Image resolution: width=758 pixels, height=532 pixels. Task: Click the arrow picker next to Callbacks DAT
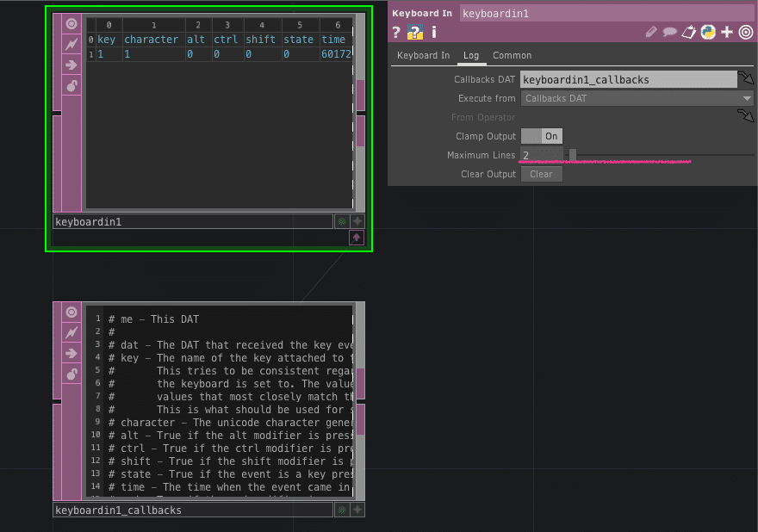(x=746, y=77)
